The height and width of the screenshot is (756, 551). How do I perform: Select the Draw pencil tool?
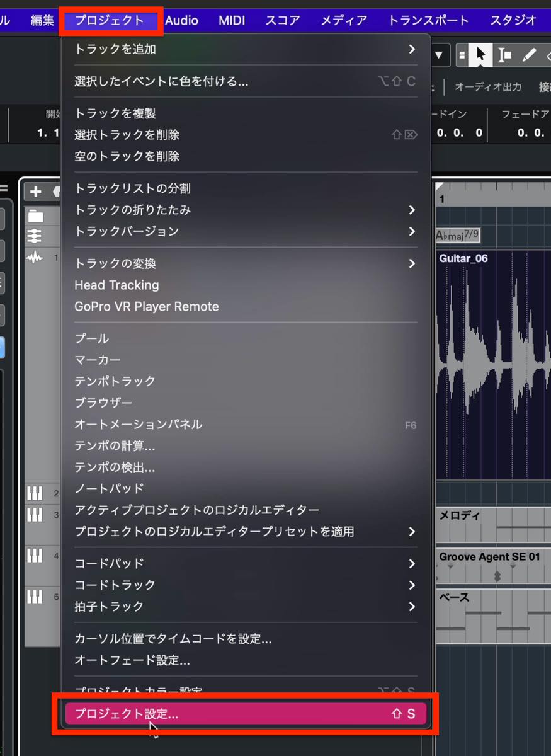529,55
